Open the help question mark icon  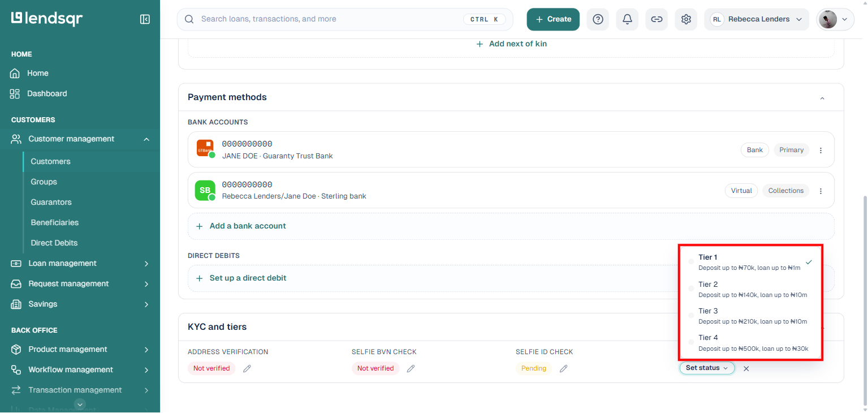tap(598, 19)
